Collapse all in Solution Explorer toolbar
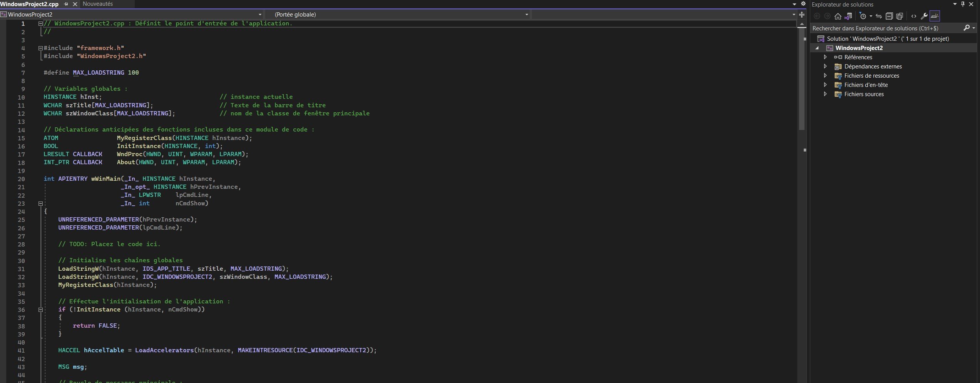This screenshot has width=980, height=383. click(x=889, y=16)
